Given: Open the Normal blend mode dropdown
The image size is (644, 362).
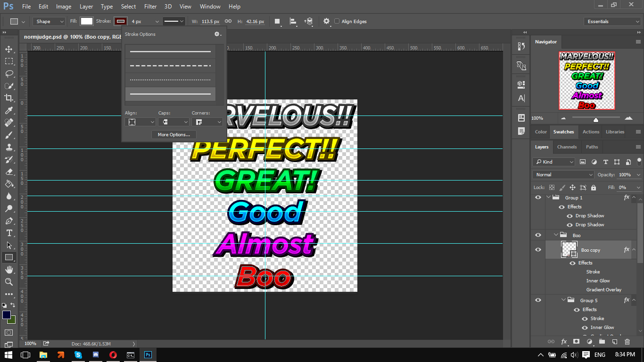Looking at the screenshot, I should [563, 174].
